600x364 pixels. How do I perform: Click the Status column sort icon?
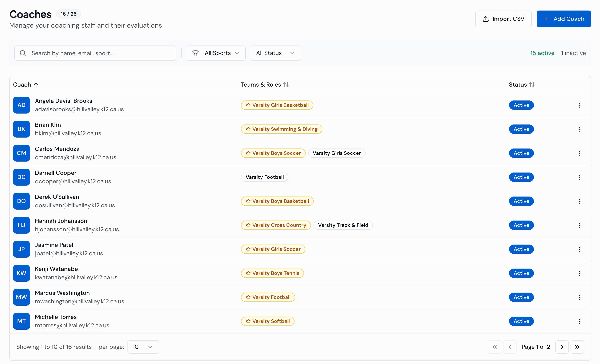click(x=532, y=84)
